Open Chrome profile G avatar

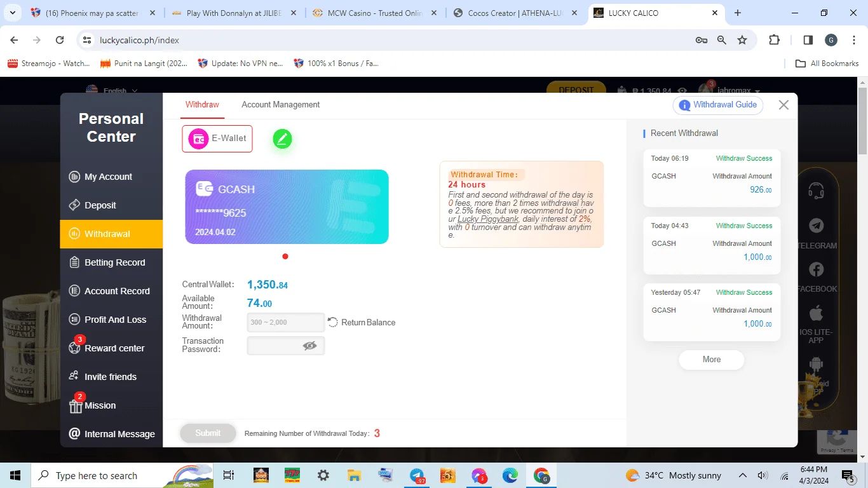(x=831, y=40)
